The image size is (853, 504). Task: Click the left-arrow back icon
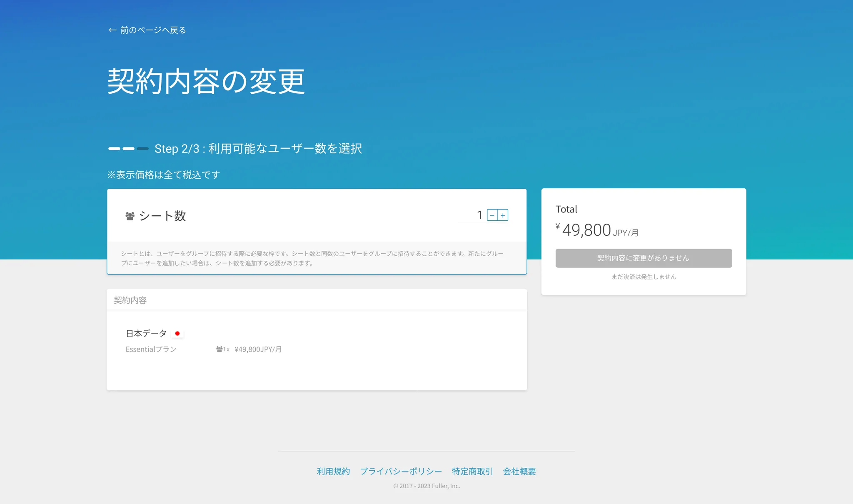[112, 30]
